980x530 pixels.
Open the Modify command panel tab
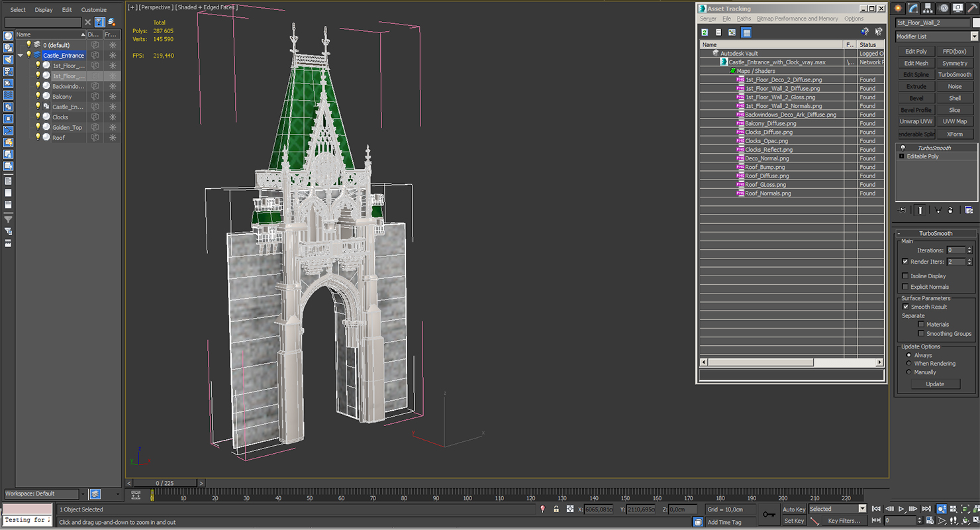coord(914,9)
